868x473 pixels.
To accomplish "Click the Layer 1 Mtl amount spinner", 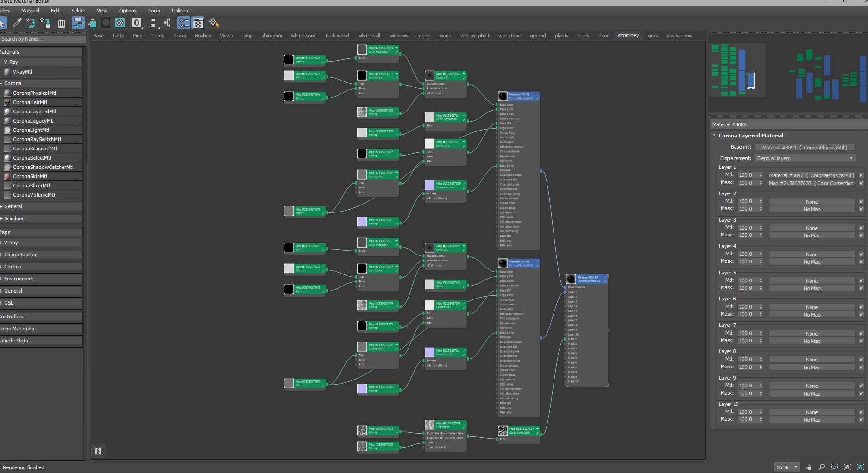I will tap(750, 175).
